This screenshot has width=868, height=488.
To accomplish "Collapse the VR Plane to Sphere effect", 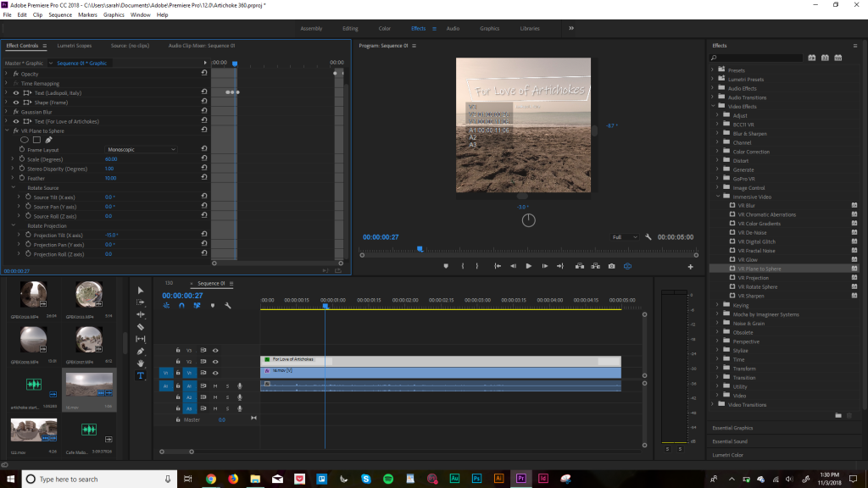I will [7, 130].
